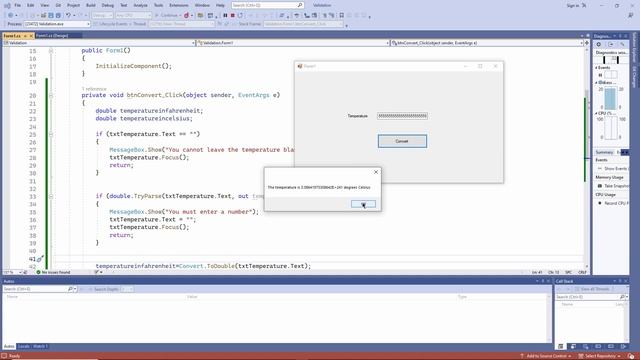Close the message box with X
Screen dimensions: 640x360
tap(376, 172)
